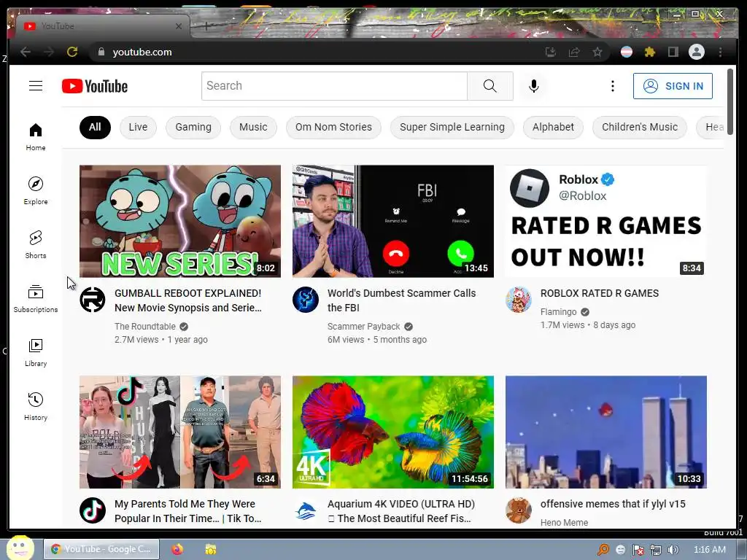Reload the page
747x560 pixels.
point(72,52)
